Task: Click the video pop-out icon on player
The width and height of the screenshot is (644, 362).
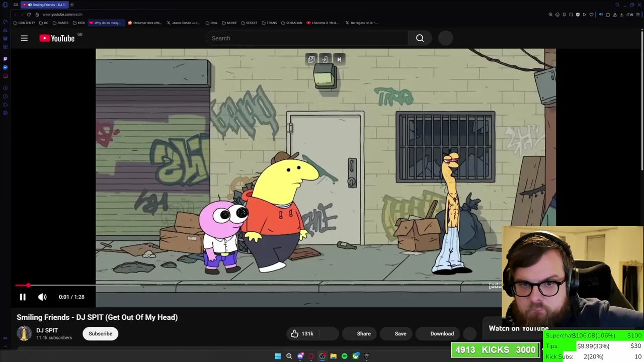Action: 311,59
